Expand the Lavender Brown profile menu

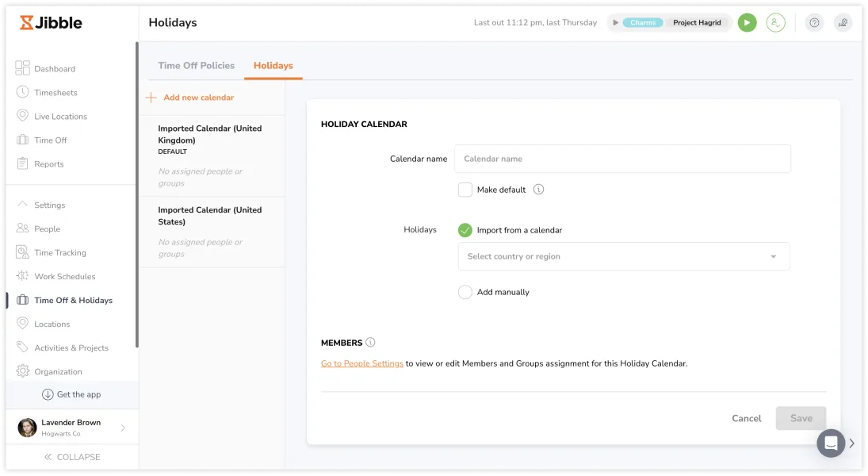pyautogui.click(x=123, y=428)
